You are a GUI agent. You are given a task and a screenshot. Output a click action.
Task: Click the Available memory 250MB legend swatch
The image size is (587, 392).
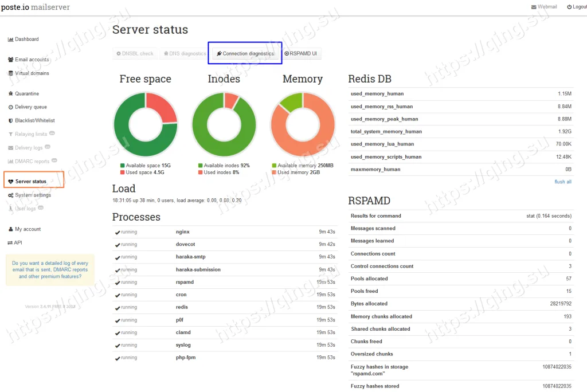point(274,166)
